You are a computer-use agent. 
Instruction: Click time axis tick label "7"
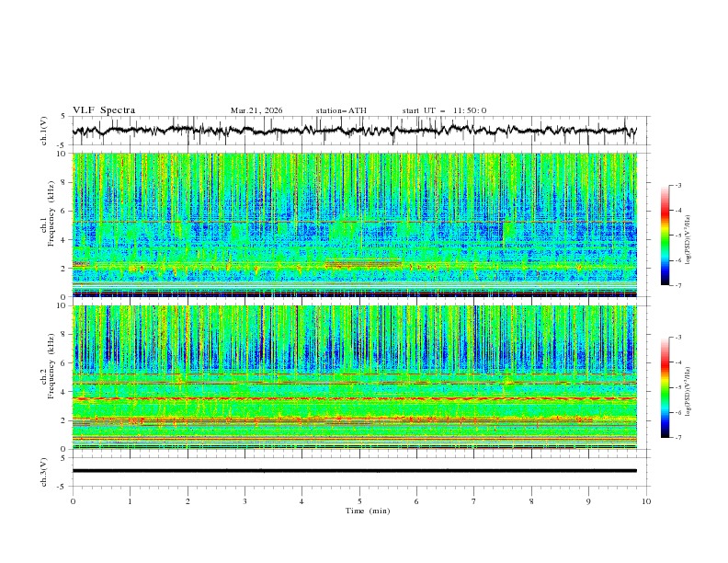(x=474, y=501)
